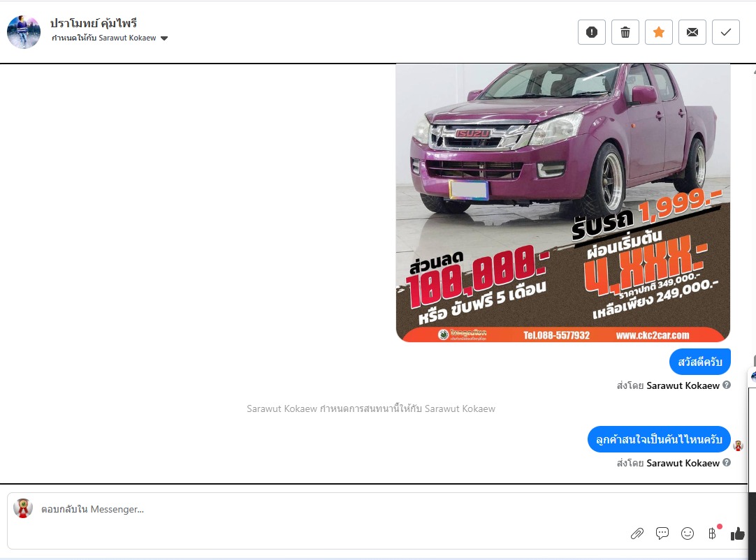The height and width of the screenshot is (560, 756).
Task: Click help icon beside first Sarawut Kokaew sender label
Action: 727,385
